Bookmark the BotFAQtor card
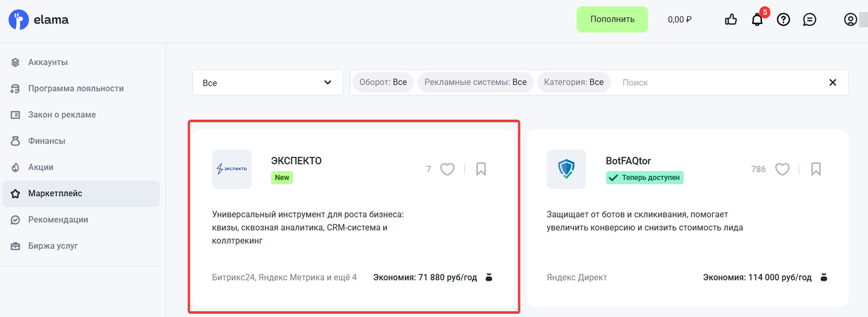The width and height of the screenshot is (868, 317). [816, 169]
